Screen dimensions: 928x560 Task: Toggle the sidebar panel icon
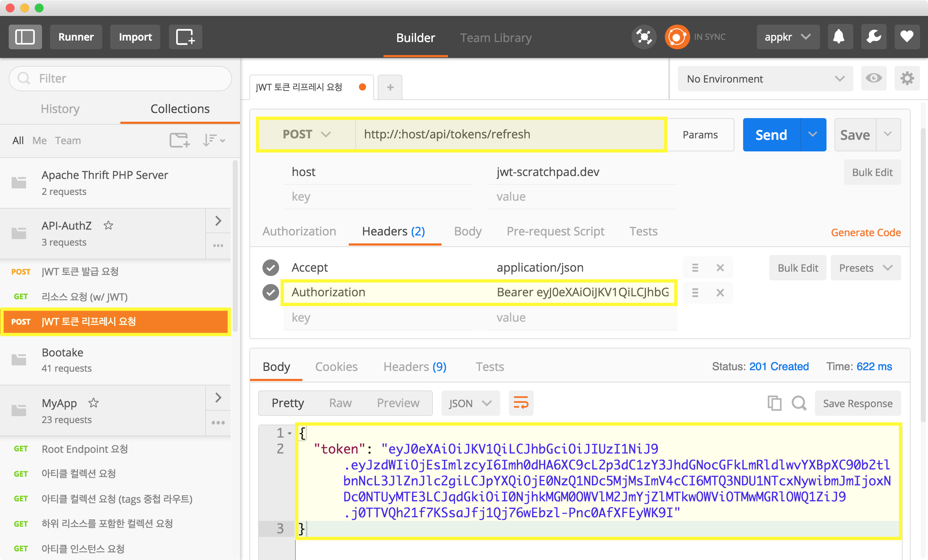coord(25,37)
